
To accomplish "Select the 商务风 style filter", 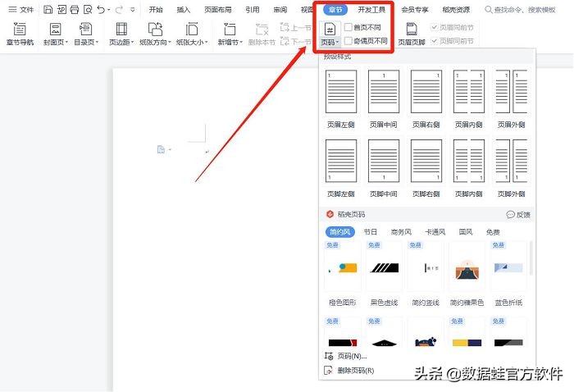I will (401, 232).
